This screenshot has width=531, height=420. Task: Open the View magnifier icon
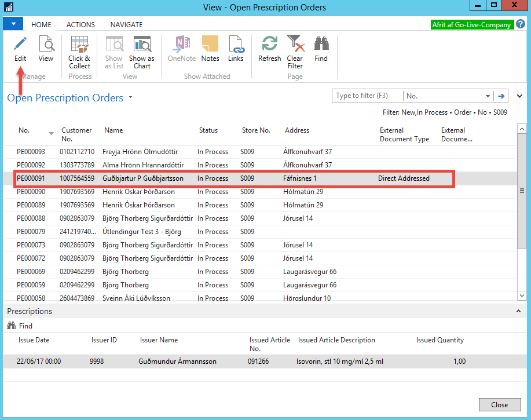point(46,45)
